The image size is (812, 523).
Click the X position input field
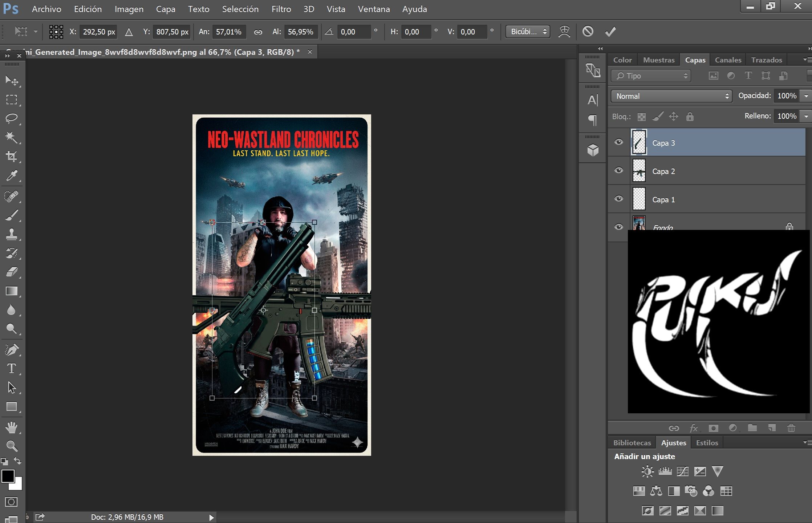(99, 32)
